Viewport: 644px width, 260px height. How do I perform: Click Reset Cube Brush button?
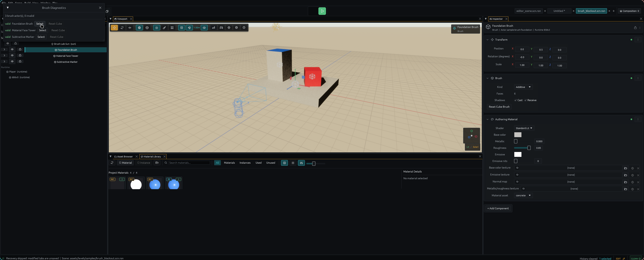499,107
